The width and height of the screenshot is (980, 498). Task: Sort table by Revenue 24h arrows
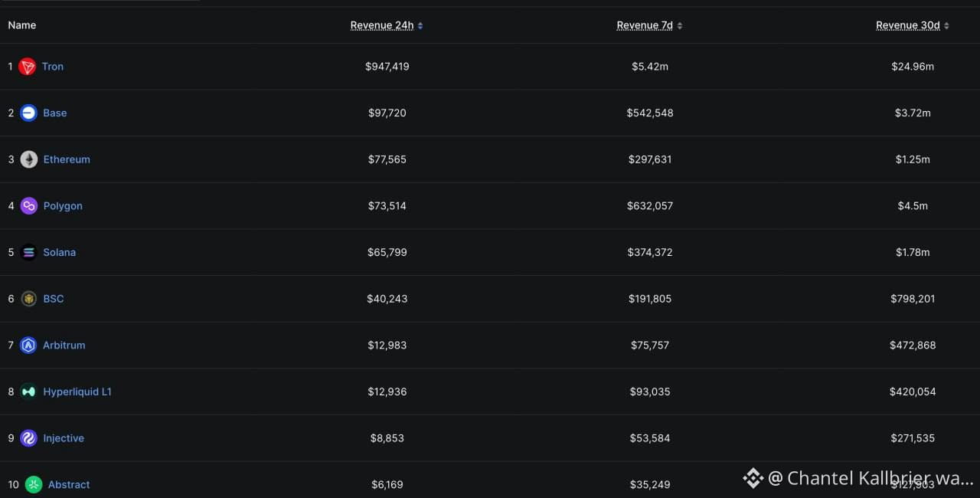point(420,26)
